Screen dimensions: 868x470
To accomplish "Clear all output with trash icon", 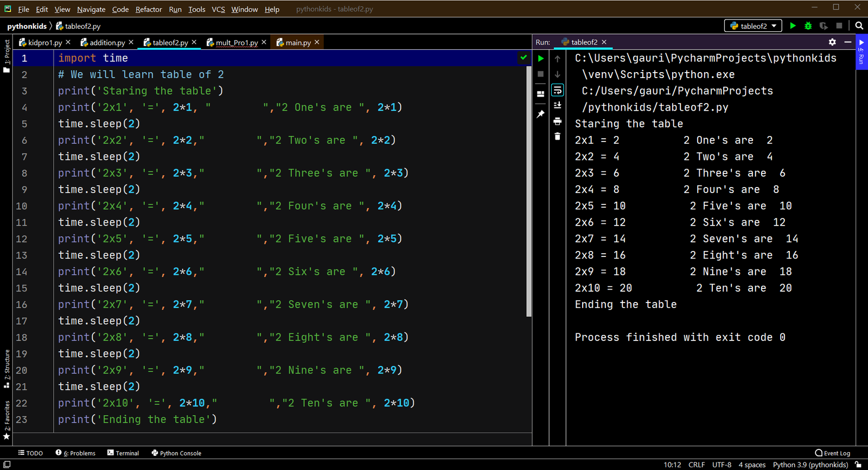I will 557,137.
